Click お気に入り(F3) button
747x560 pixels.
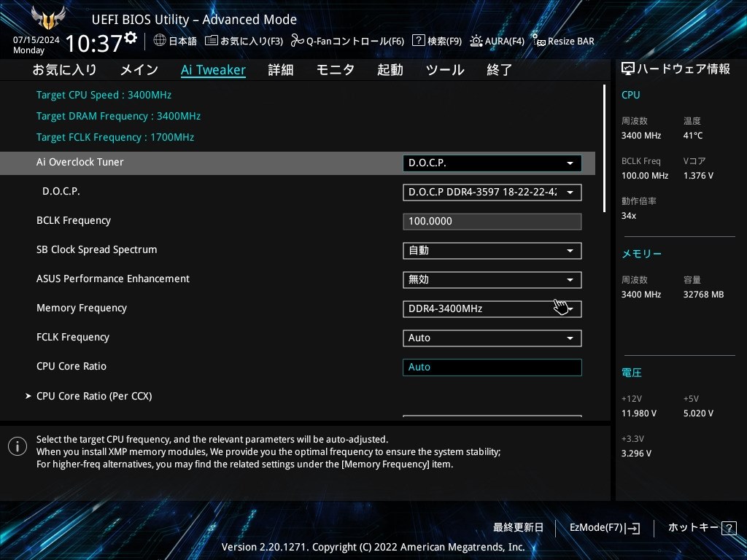pyautogui.click(x=244, y=41)
